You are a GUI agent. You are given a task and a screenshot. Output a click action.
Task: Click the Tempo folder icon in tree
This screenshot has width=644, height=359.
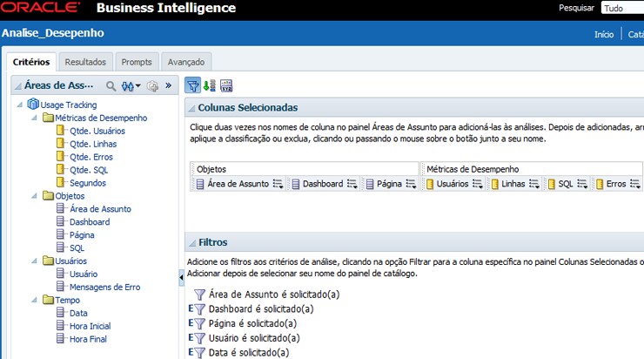click(49, 300)
